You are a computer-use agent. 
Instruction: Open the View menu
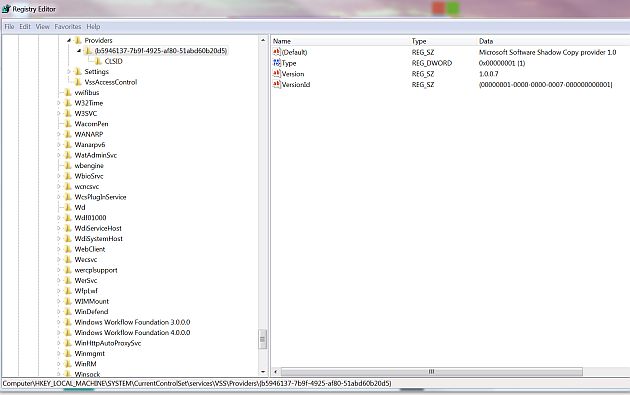(x=43, y=27)
